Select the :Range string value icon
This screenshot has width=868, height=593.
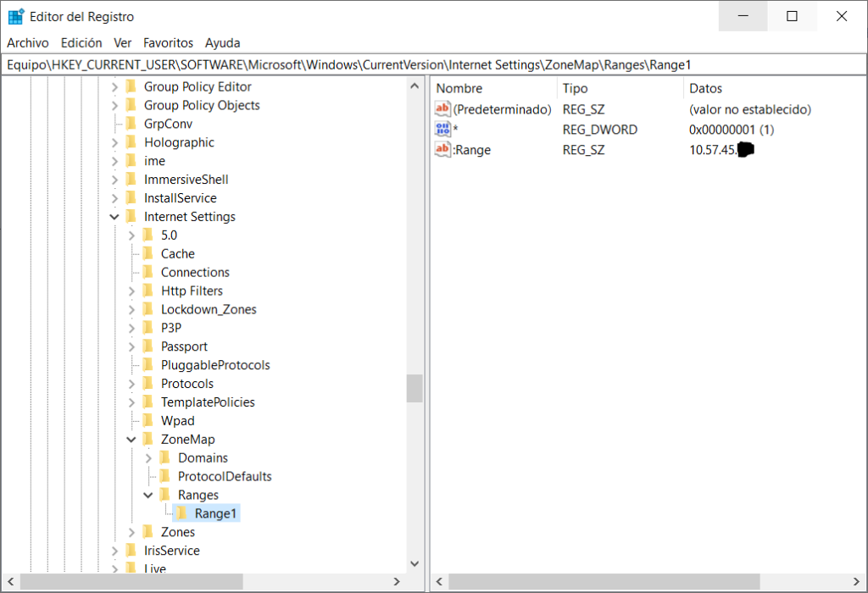442,150
